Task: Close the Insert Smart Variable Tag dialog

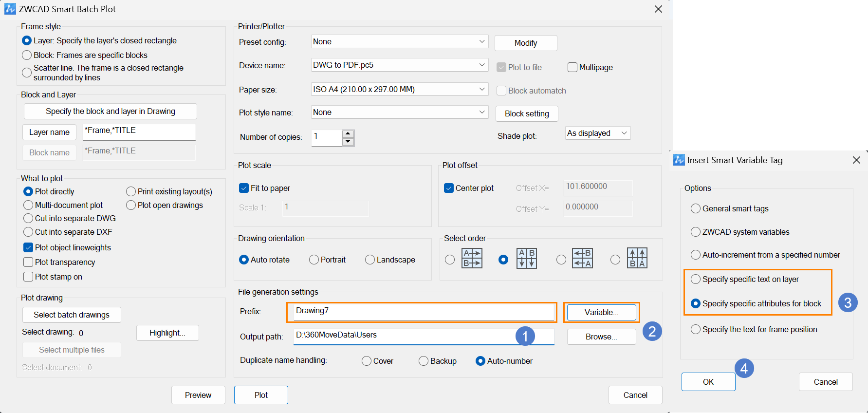Action: coord(856,160)
